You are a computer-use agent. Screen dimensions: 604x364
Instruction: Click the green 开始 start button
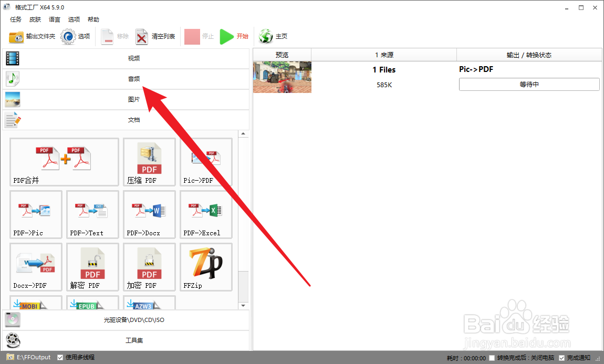click(234, 37)
